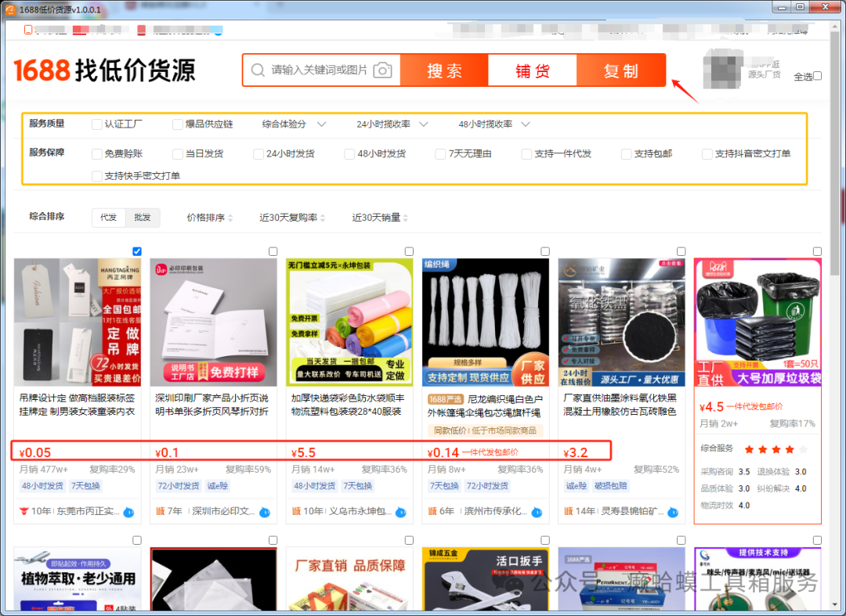Click the 铺货 button
Viewport: 846px width, 616px height.
pos(533,70)
